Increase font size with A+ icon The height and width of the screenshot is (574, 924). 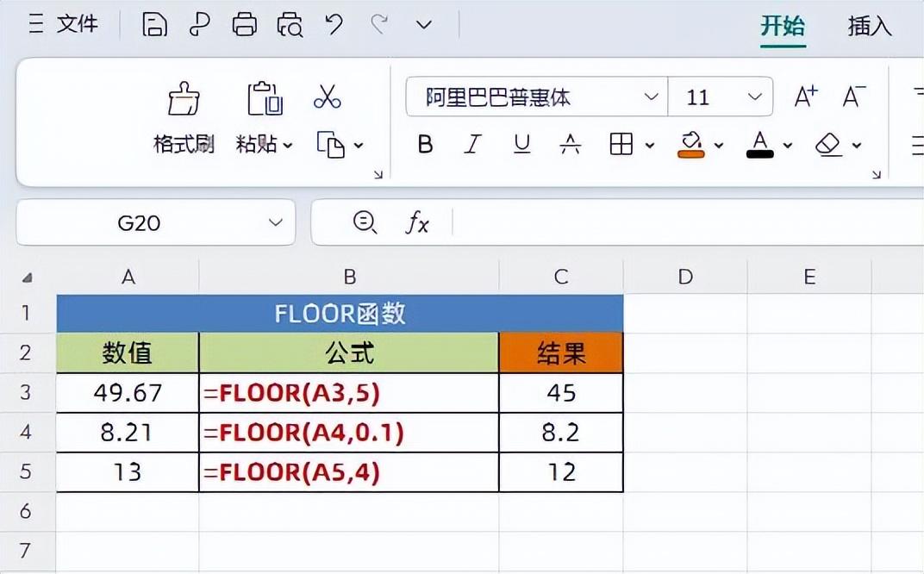[806, 96]
